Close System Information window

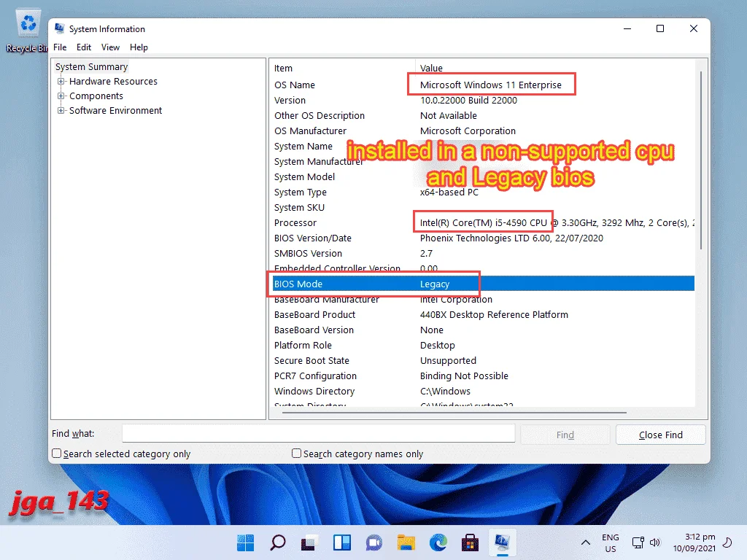point(694,28)
